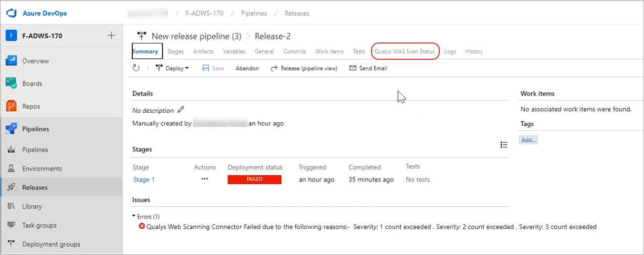Switch to the Stages tab
Screen dimensions: 644x255
[175, 51]
